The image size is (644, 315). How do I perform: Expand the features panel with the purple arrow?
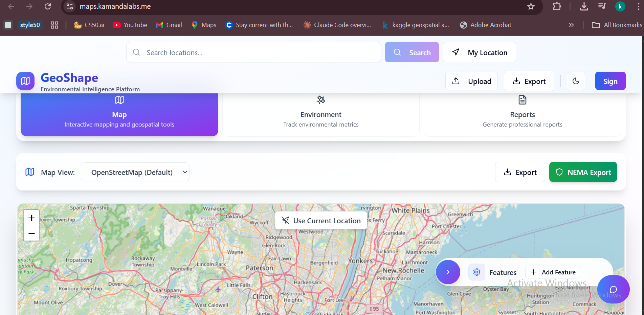click(448, 272)
